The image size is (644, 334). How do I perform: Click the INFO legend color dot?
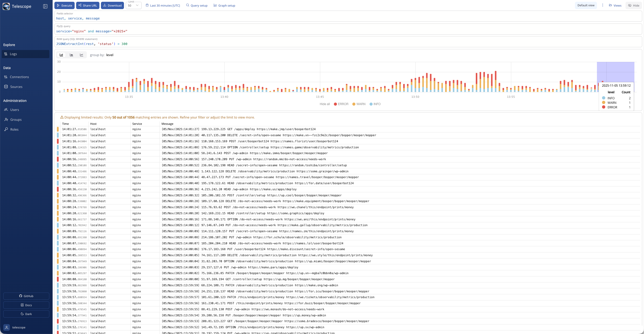tap(371, 104)
